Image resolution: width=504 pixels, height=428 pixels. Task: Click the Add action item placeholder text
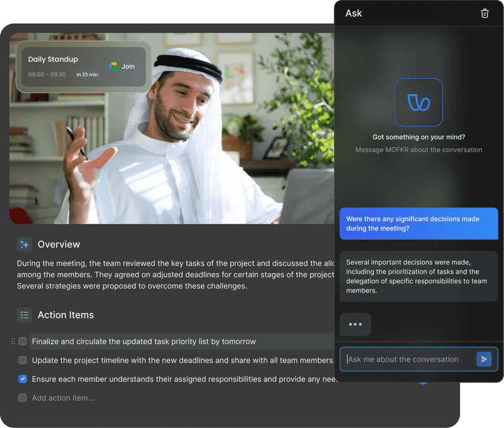point(63,398)
